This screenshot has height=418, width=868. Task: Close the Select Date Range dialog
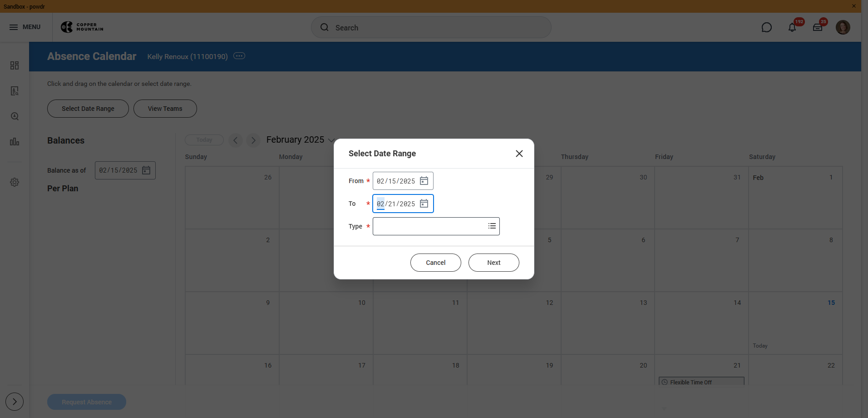coord(519,154)
